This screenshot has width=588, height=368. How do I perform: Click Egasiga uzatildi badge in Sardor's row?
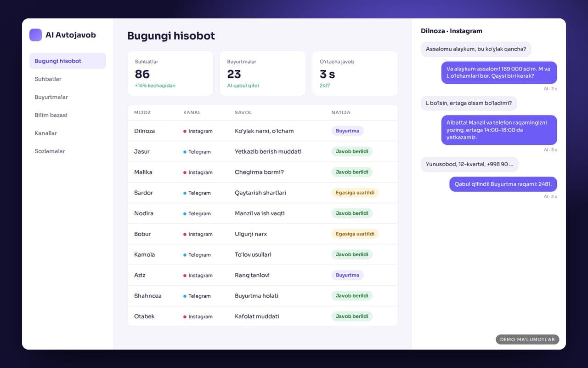click(355, 193)
